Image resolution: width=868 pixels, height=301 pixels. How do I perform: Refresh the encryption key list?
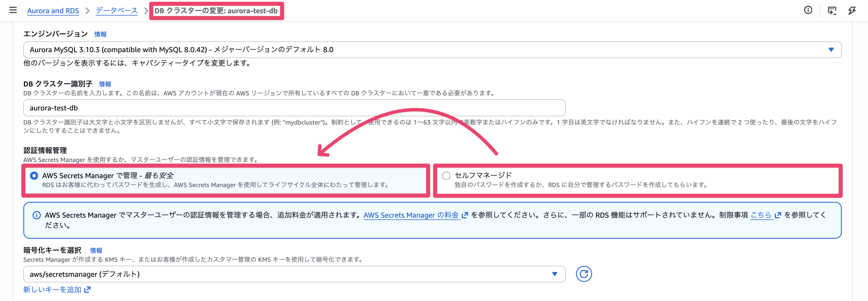[583, 274]
